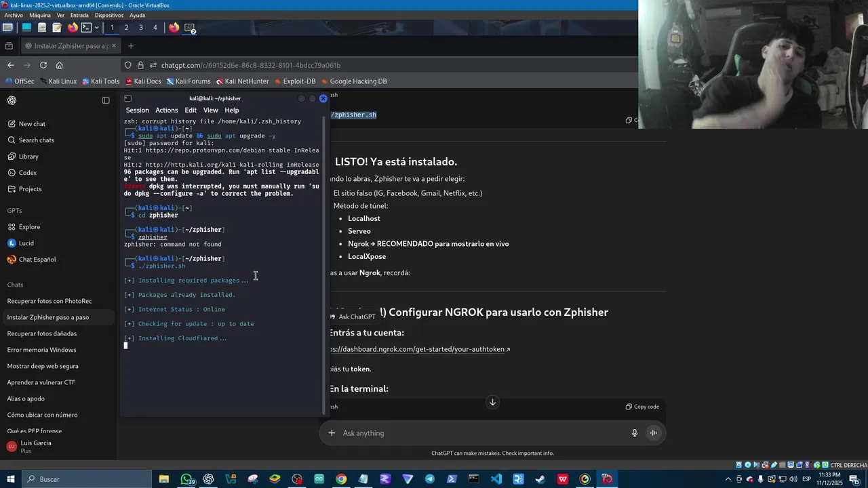Screen dimensions: 868x488
Task: Open terminal Edit menu
Action: 191,110
